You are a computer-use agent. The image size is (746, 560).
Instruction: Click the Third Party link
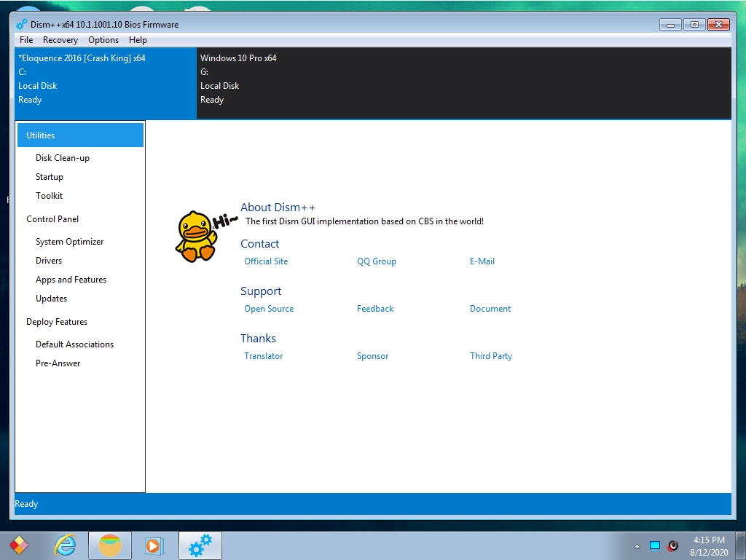(491, 356)
